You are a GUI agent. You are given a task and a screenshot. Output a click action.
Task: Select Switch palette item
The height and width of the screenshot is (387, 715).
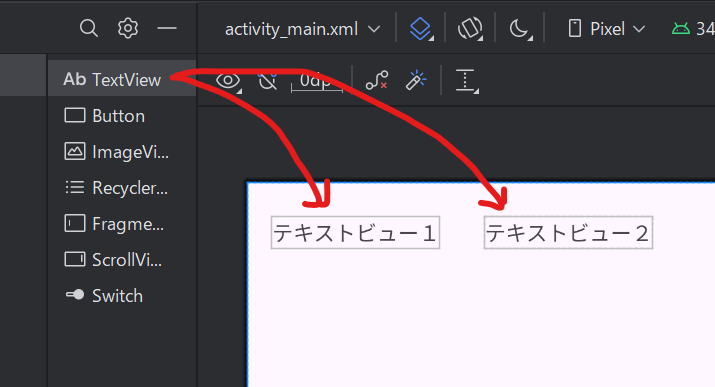point(122,296)
